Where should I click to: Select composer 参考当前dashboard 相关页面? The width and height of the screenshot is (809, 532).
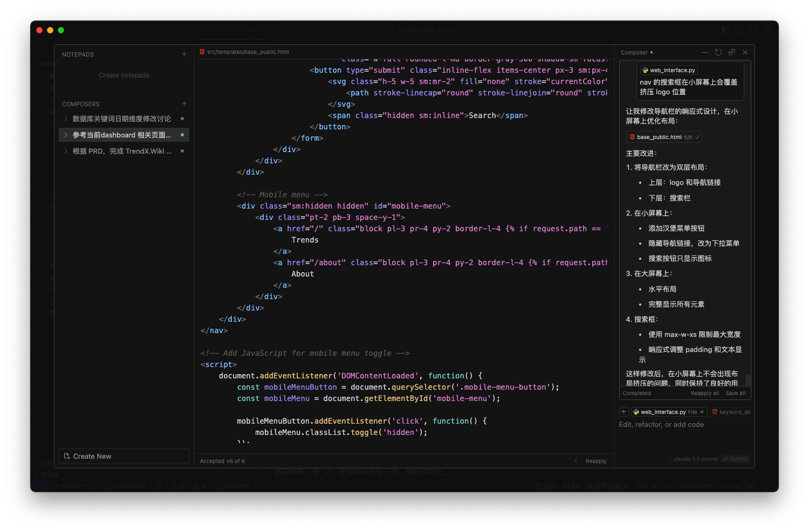pyautogui.click(x=124, y=135)
